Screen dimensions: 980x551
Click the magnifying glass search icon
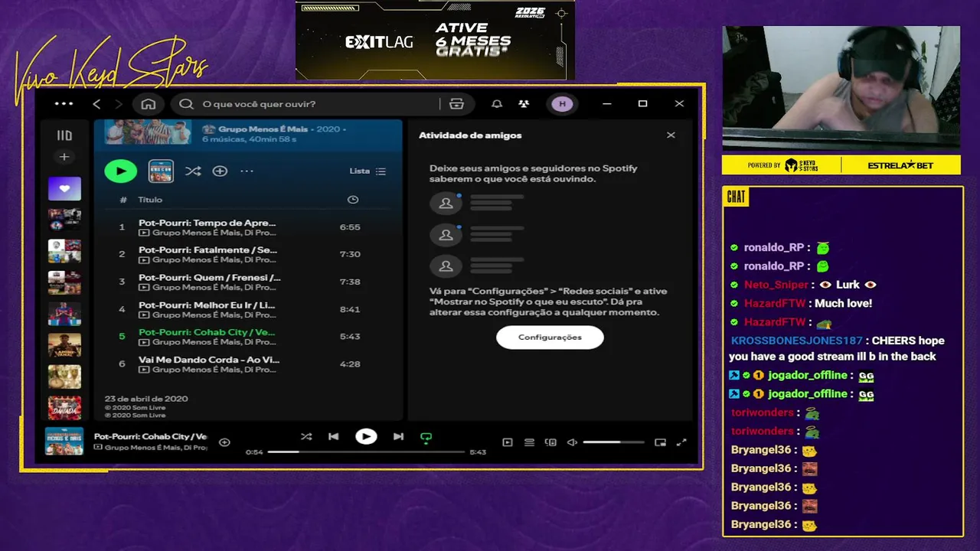[186, 104]
